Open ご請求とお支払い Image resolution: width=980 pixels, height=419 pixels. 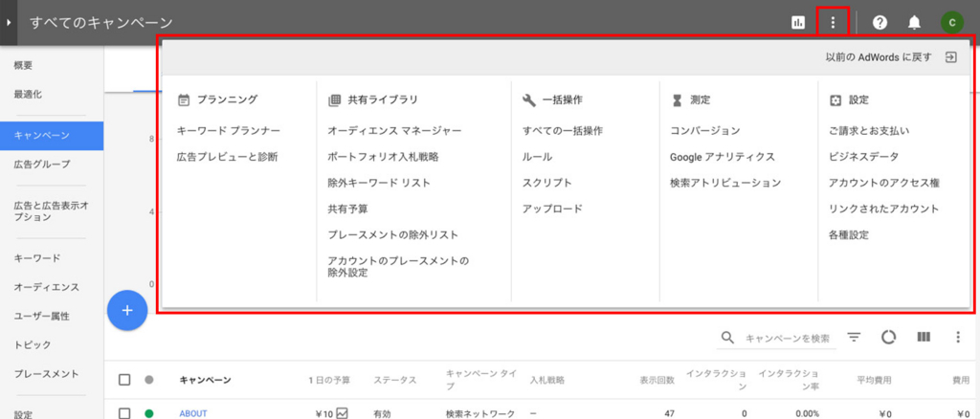pos(869,130)
